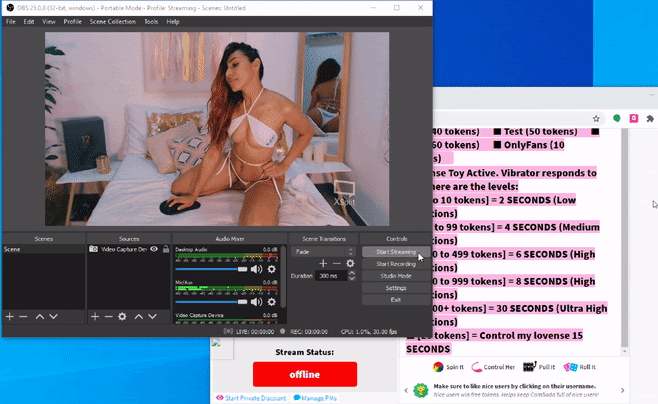Open the View menu in OBS
Viewport: 658px width, 404px height.
(49, 22)
